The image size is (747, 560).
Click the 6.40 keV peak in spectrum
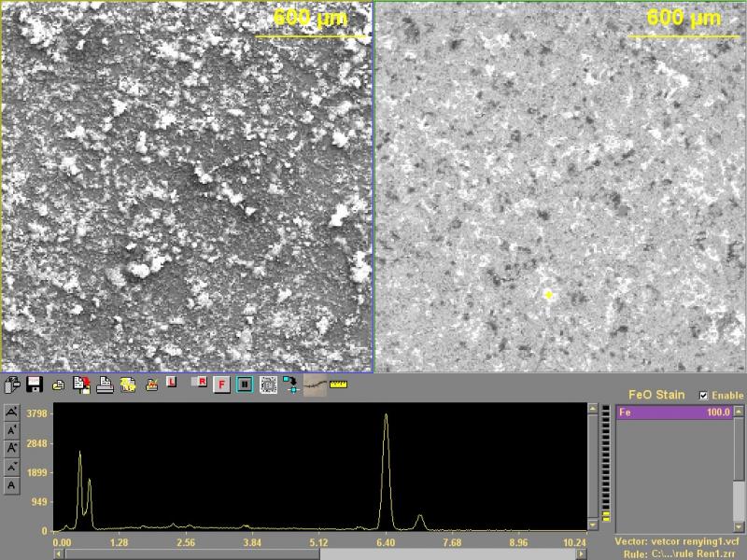tap(386, 417)
